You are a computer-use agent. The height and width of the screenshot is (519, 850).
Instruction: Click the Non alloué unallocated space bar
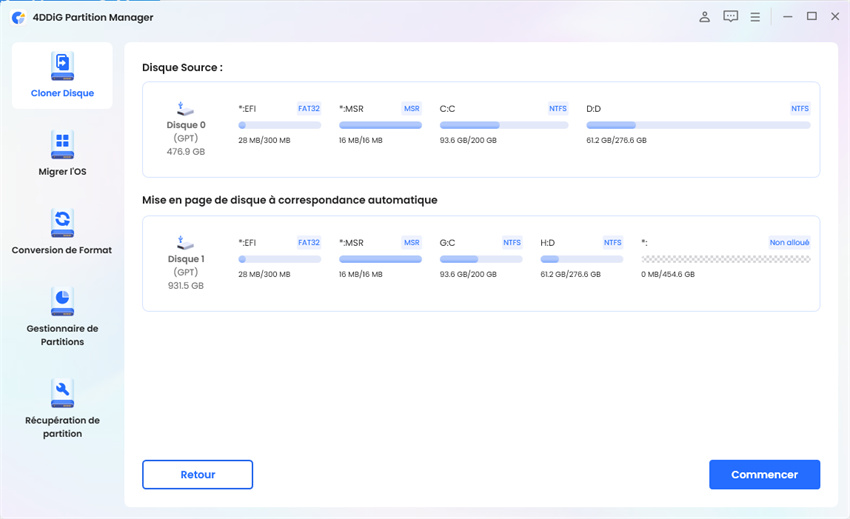tap(725, 259)
